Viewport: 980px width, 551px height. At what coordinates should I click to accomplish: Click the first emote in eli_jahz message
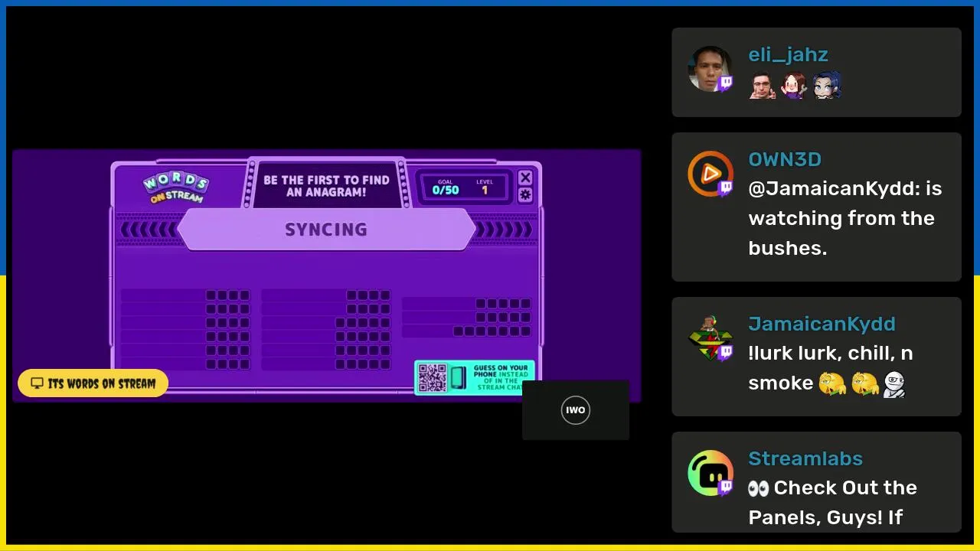click(762, 85)
